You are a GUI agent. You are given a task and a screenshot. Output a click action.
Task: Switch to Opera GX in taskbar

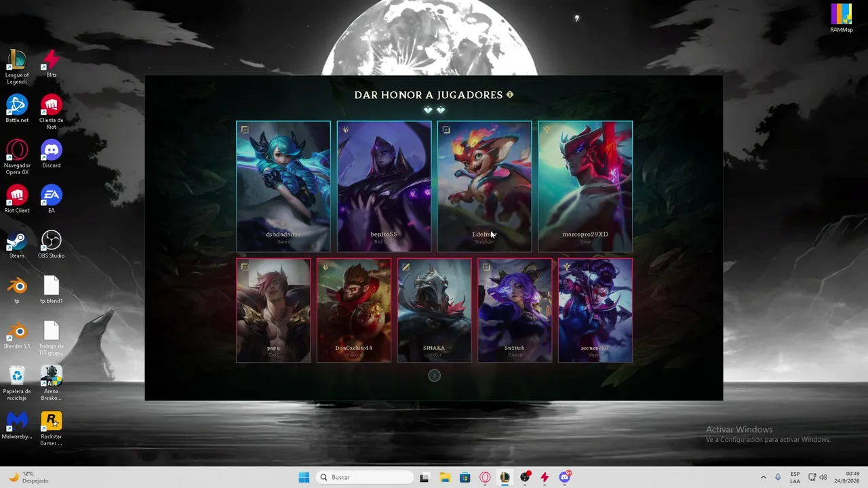pos(485,477)
